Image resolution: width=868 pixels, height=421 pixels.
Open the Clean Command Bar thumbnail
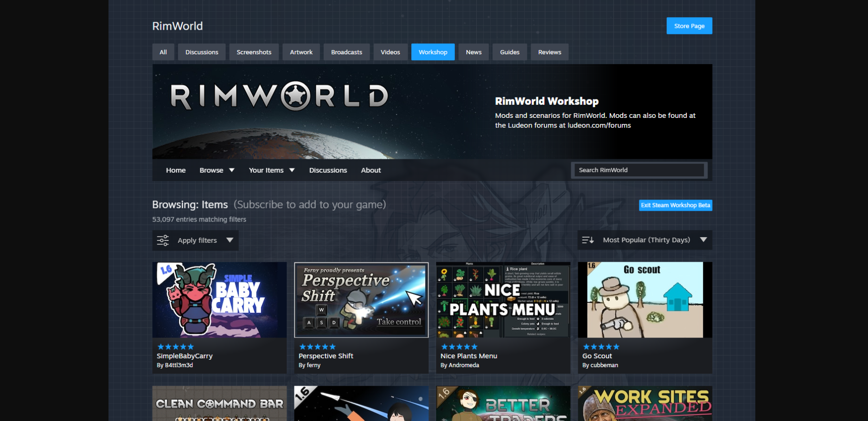tap(219, 403)
